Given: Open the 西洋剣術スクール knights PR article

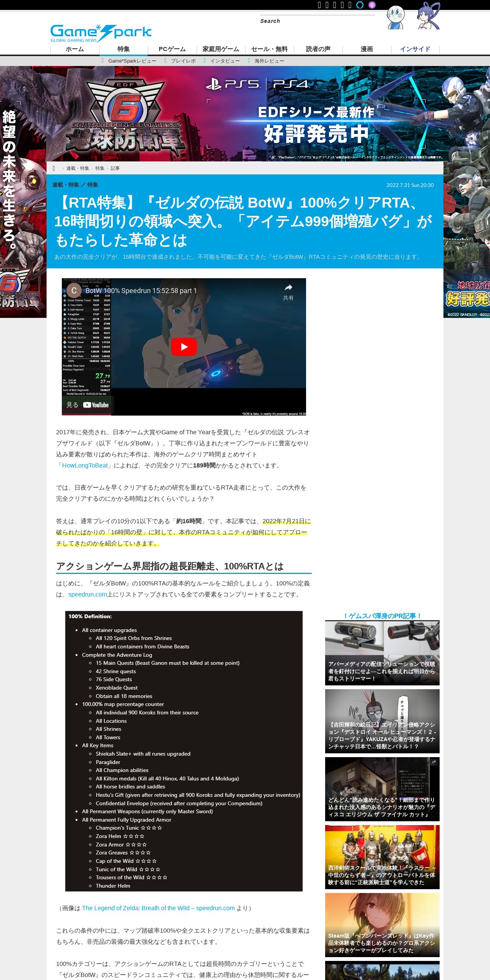Looking at the screenshot, I should [382, 857].
